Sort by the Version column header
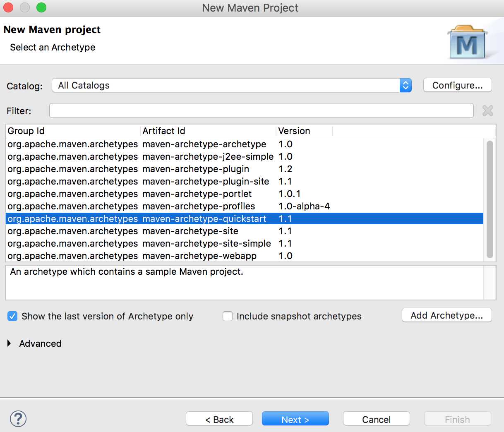 [x=304, y=131]
